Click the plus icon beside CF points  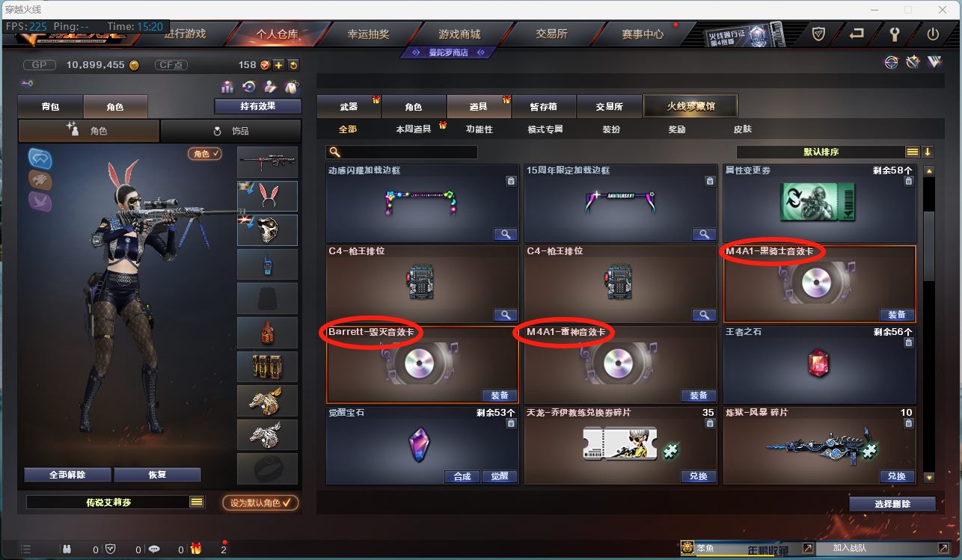point(278,65)
